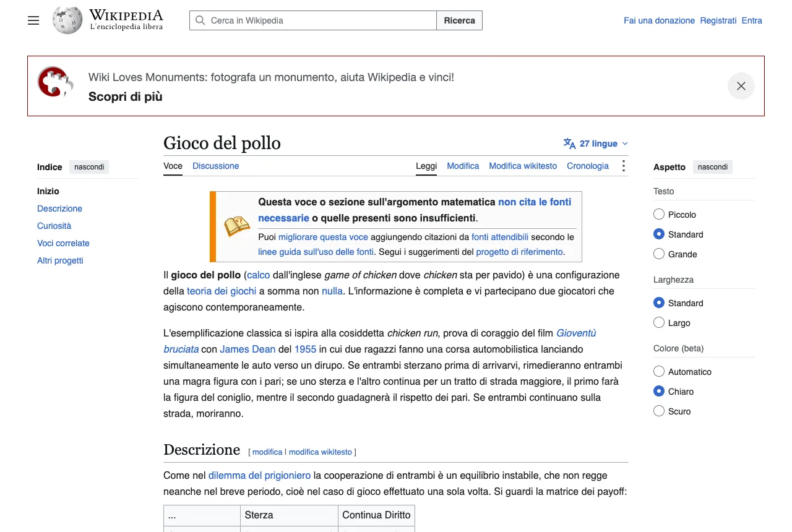Jump to Altri progetti in the index
Viewport: 792px width, 532px height.
tap(60, 260)
